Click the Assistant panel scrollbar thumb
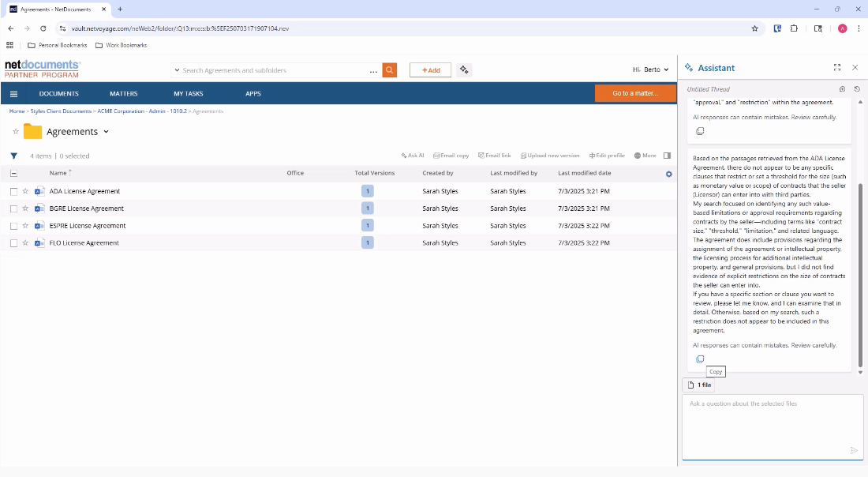The image size is (868, 477). coord(860,276)
